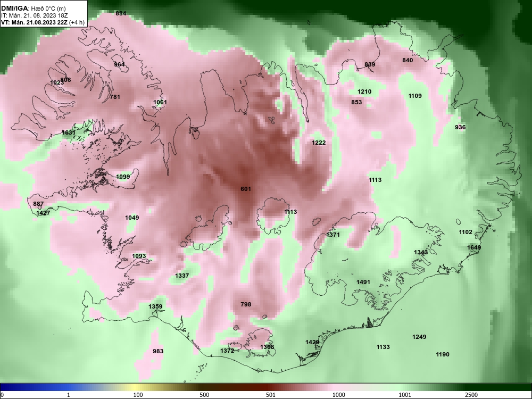The width and height of the screenshot is (532, 399).
Task: Click the '1001' tick on the color scale
Action: (405, 395)
